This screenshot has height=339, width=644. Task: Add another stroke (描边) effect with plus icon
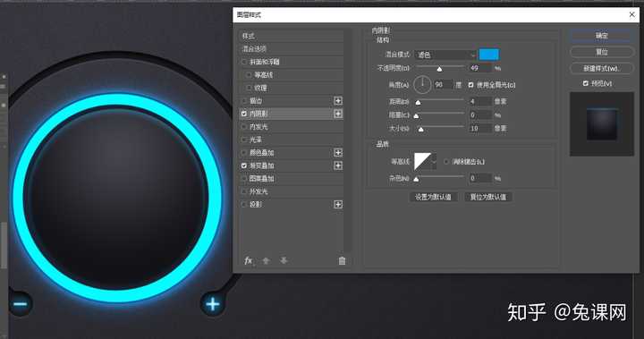coord(337,101)
